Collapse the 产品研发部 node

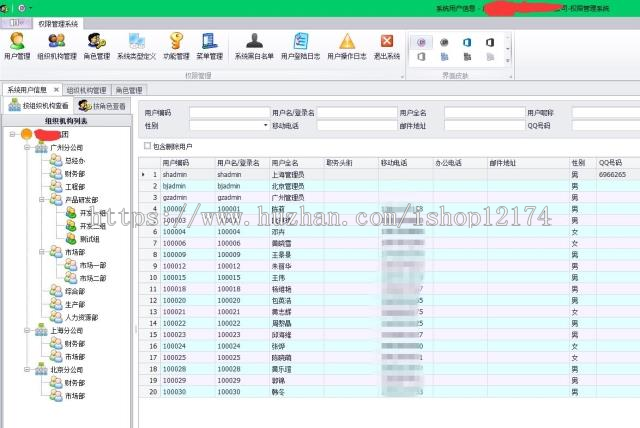point(42,199)
